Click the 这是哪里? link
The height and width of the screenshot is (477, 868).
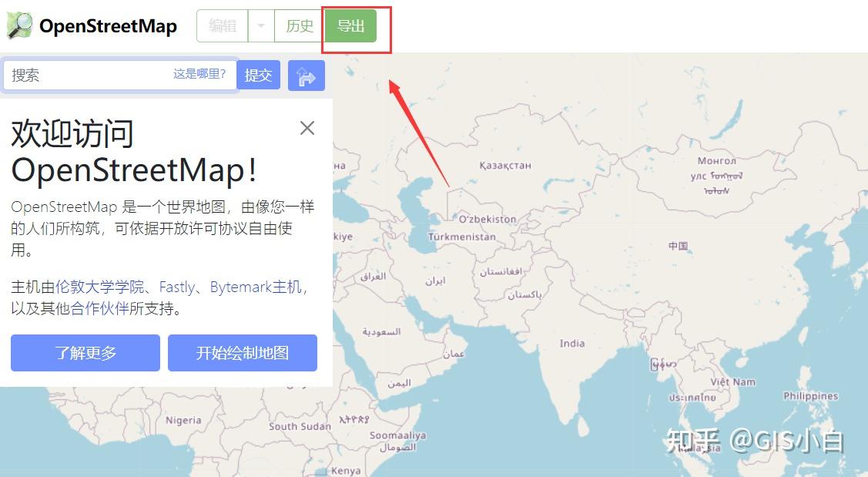click(x=201, y=74)
